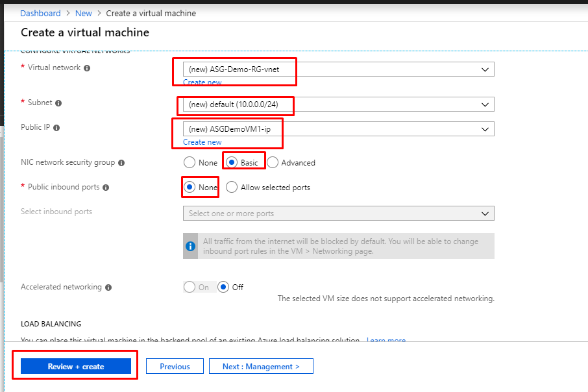The height and width of the screenshot is (392, 588).
Task: Select None for NIC network security group
Action: click(190, 162)
